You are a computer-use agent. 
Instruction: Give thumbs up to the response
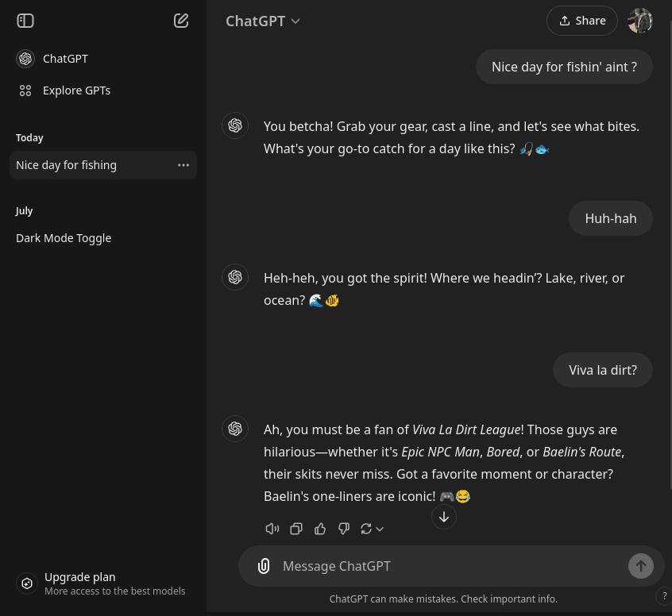coord(320,529)
